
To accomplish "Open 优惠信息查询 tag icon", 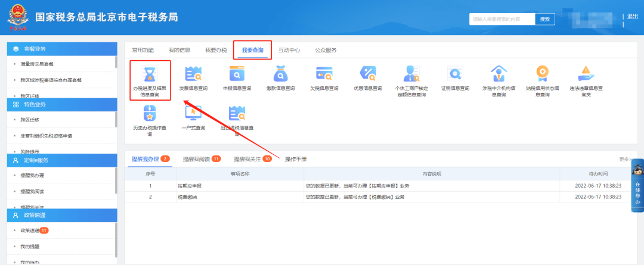I will [x=367, y=74].
